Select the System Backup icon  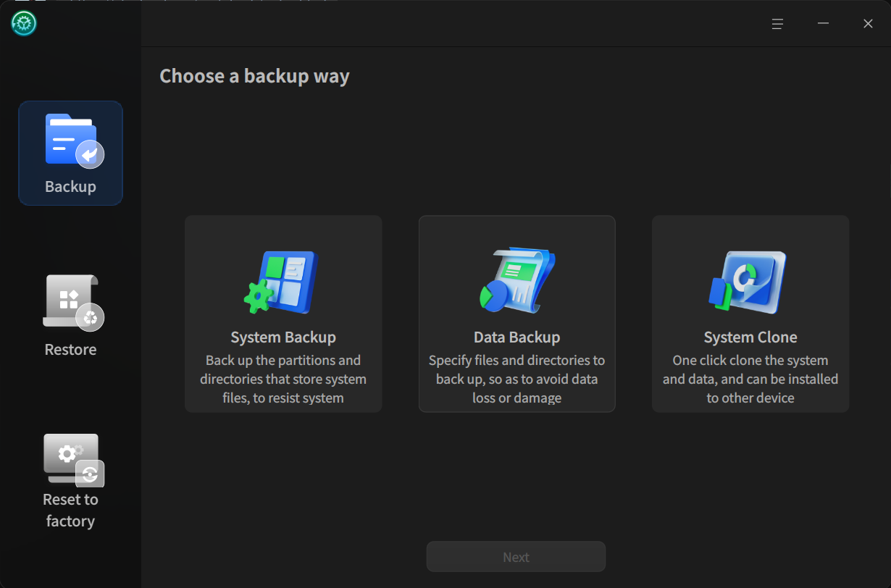(281, 282)
